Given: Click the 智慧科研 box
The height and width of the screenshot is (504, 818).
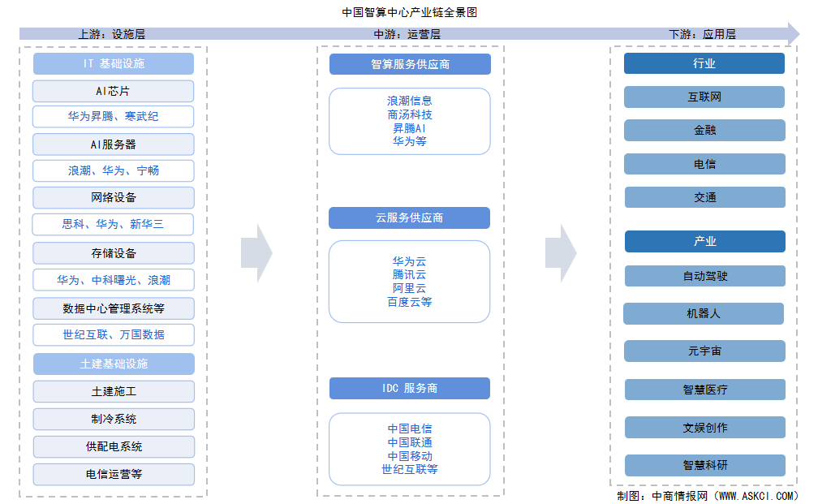Looking at the screenshot, I should coord(704,465).
